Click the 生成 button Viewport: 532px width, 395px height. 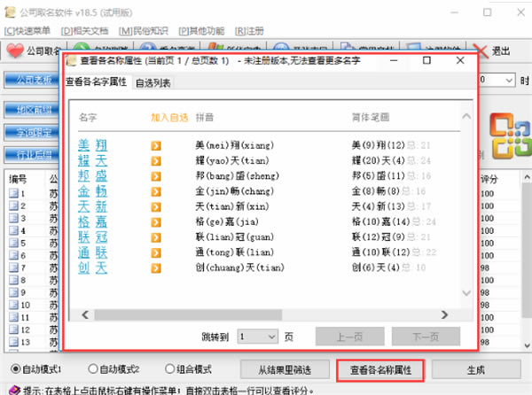476,370
